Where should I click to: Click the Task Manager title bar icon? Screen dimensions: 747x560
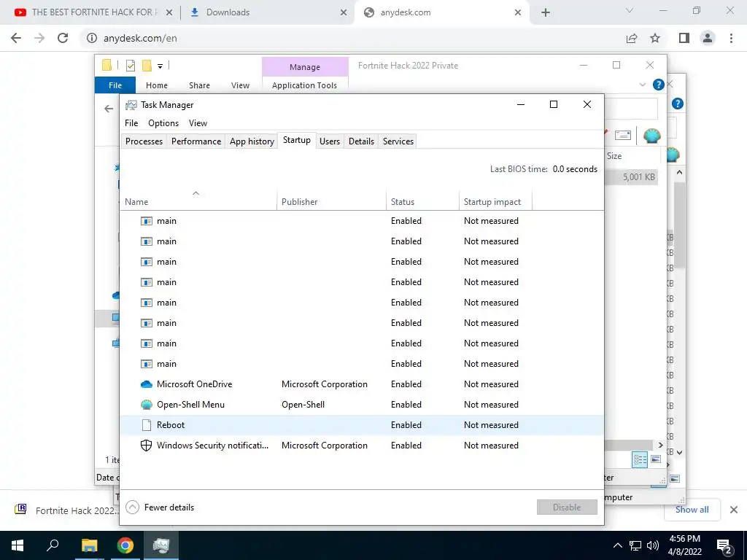pyautogui.click(x=131, y=105)
